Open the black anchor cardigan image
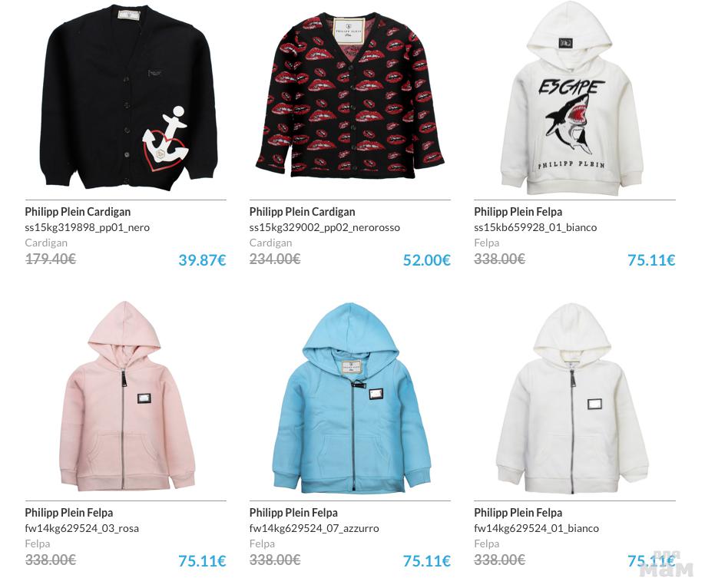Viewport: 705px width, 588px height. click(x=126, y=97)
